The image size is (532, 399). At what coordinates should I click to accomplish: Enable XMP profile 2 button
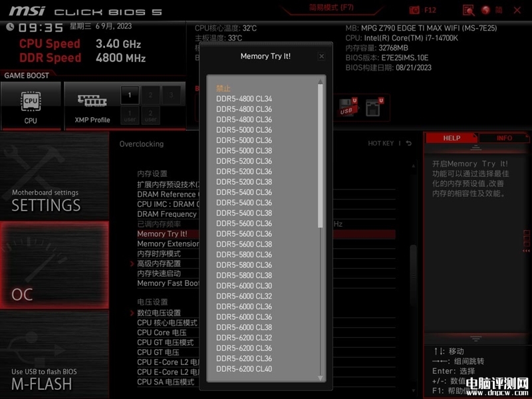click(150, 95)
